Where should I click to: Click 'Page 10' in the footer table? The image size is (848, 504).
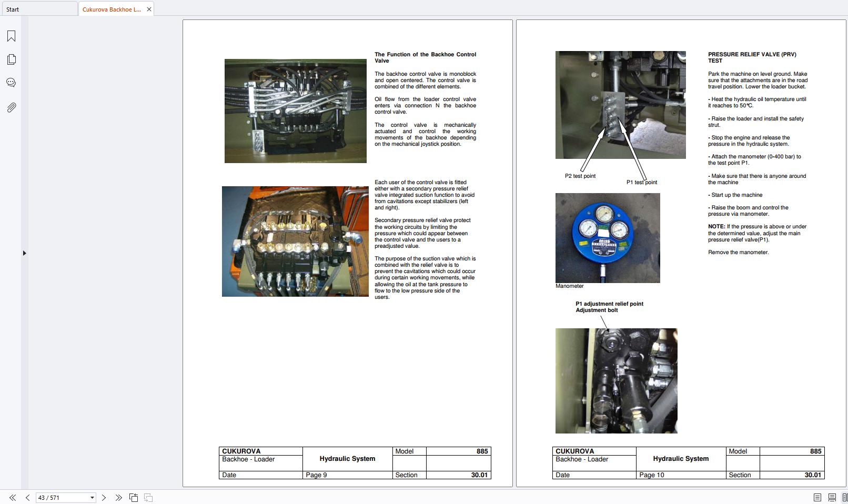(651, 475)
